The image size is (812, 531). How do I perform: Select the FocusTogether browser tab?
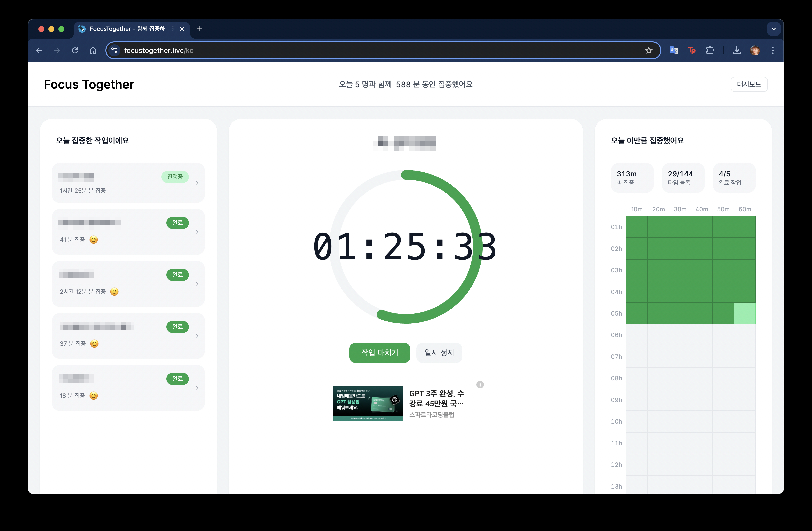point(130,29)
